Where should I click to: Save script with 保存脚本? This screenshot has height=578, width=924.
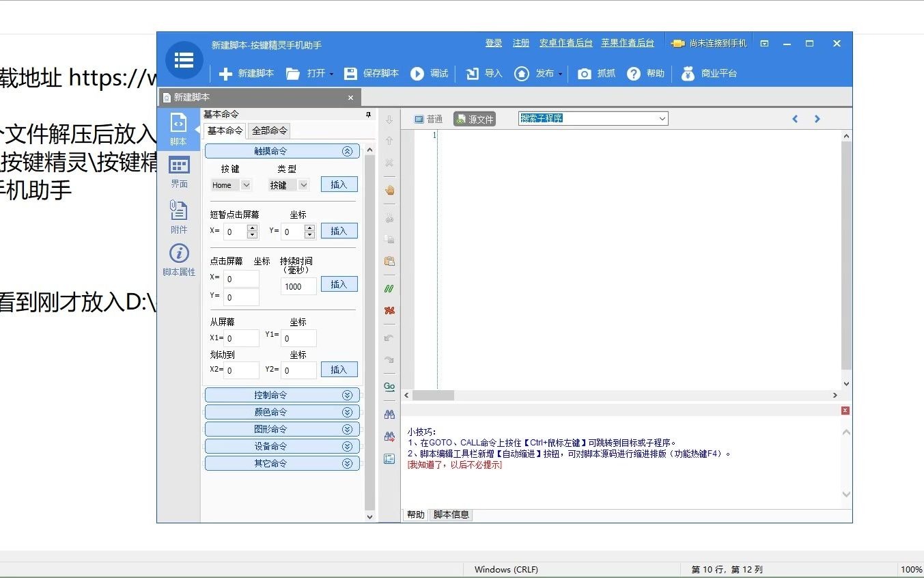pos(372,73)
